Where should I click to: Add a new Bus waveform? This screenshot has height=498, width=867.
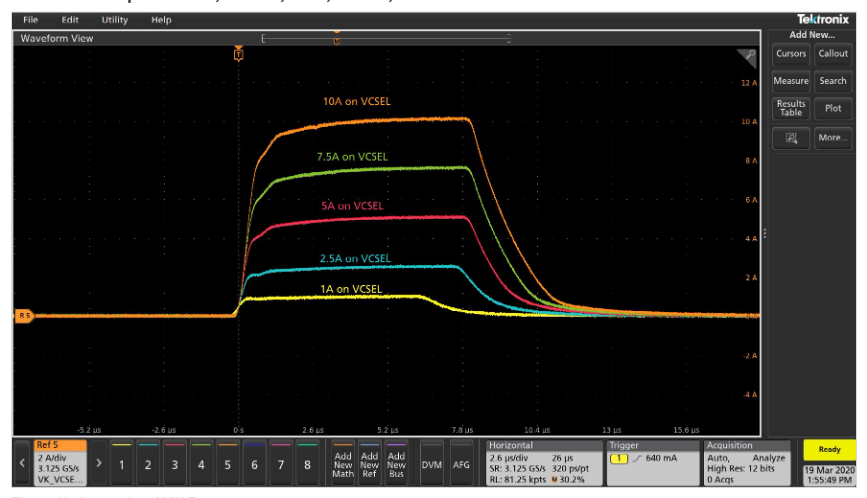tap(397, 464)
